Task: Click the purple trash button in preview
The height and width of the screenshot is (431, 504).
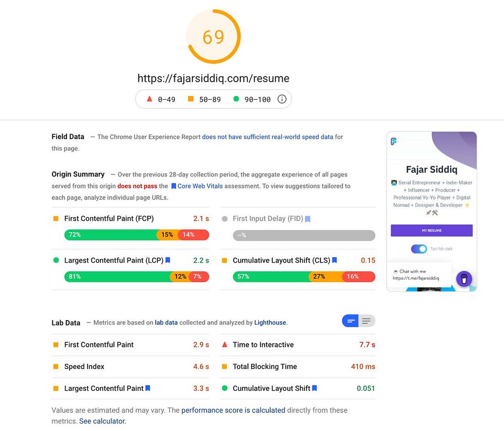Action: [464, 278]
